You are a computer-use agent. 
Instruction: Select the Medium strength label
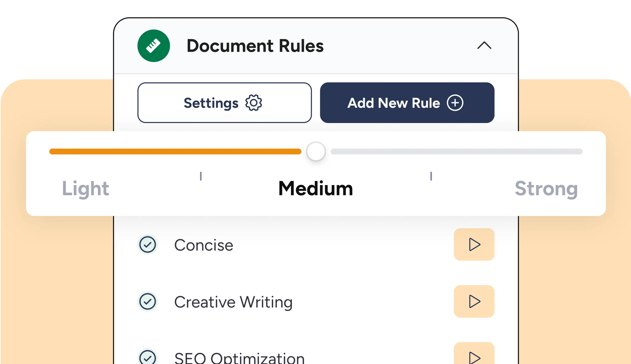pos(315,189)
